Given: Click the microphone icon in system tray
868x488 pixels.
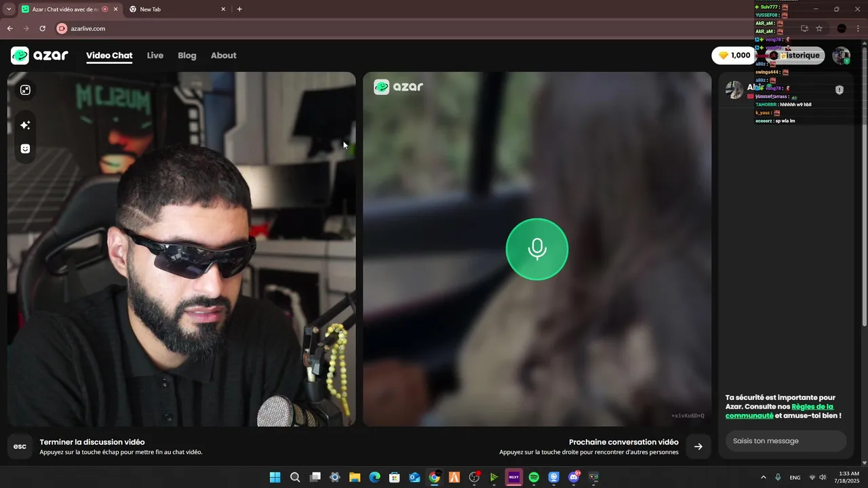Looking at the screenshot, I should tap(778, 477).
